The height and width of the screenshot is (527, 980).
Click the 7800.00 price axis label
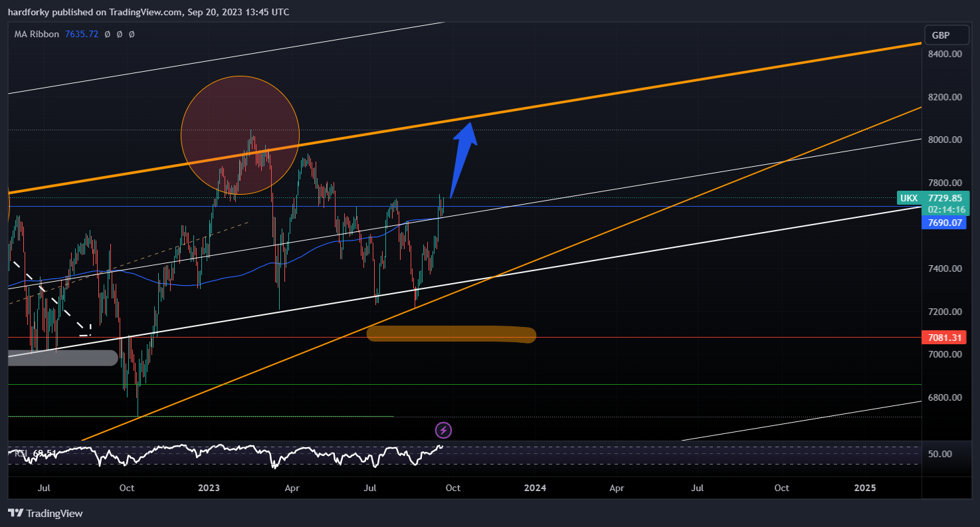(x=945, y=183)
